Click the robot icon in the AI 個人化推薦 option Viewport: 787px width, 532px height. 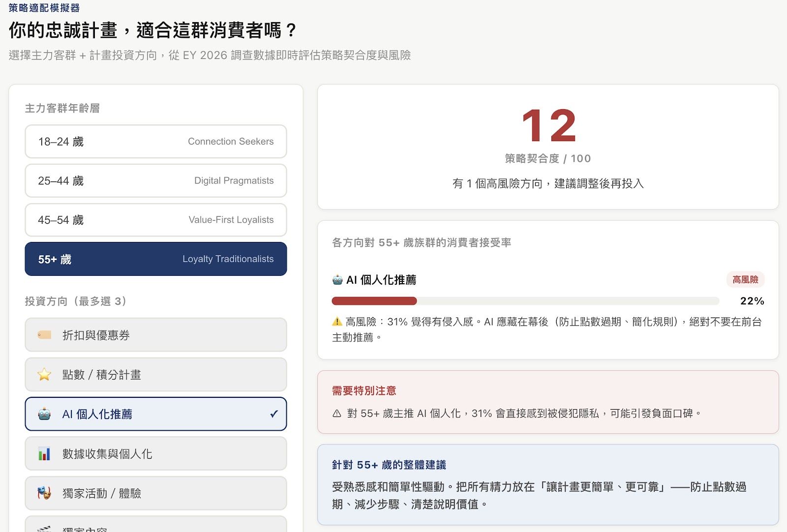point(44,414)
